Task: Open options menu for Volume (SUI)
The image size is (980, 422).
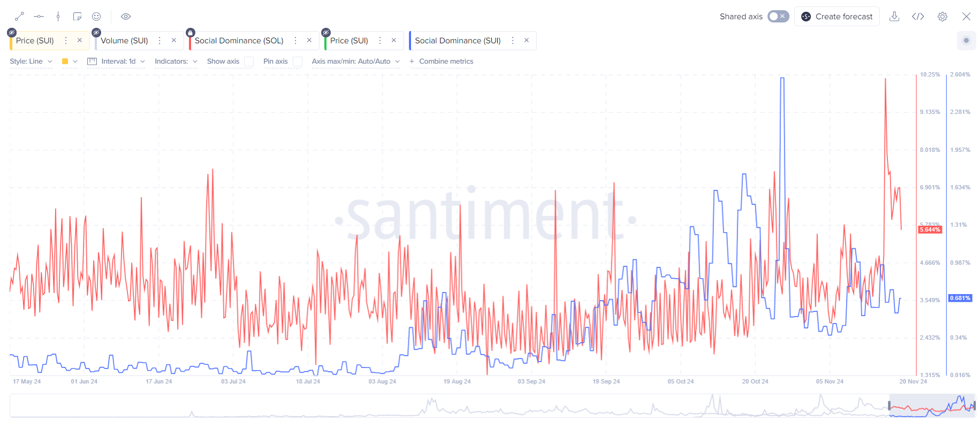Action: 159,41
